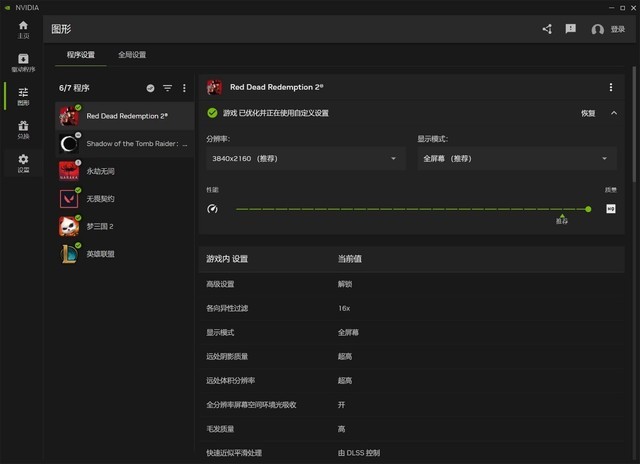This screenshot has height=464, width=640.
Task: Click the 由 DLSS 控制 value
Action: click(359, 453)
